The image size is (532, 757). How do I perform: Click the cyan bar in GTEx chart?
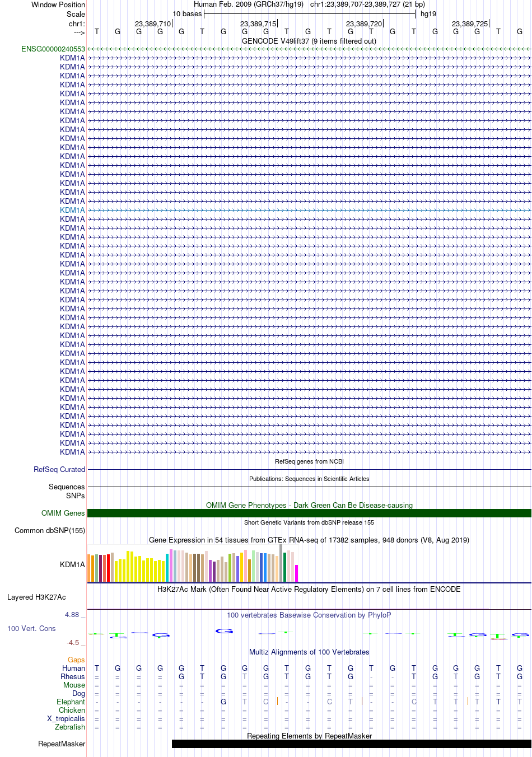pyautogui.click(x=167, y=568)
